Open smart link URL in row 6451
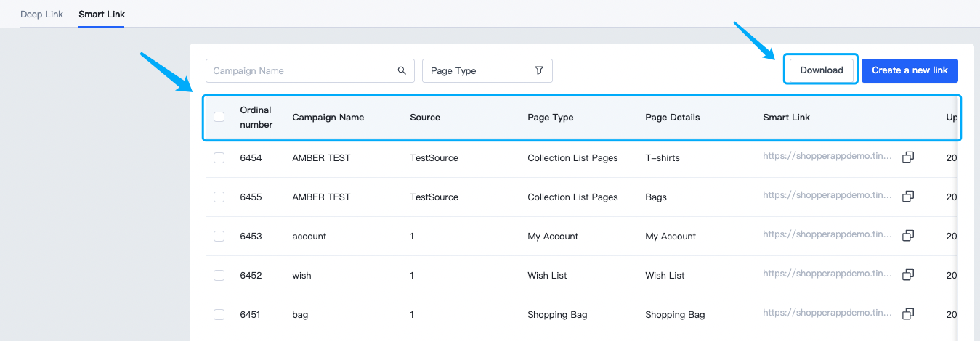The image size is (980, 341). [x=827, y=313]
